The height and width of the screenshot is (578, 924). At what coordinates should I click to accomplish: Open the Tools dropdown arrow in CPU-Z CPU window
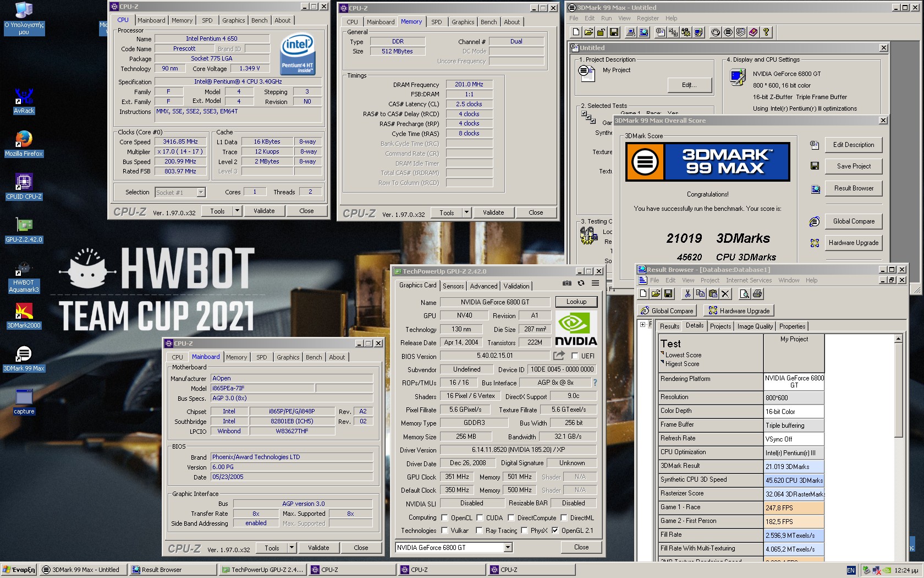(237, 211)
